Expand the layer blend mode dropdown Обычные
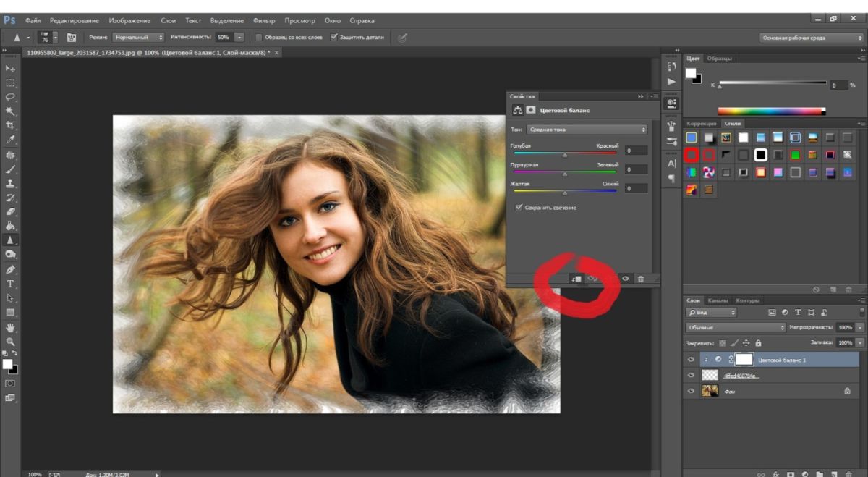Image resolution: width=868 pixels, height=477 pixels. (x=735, y=327)
